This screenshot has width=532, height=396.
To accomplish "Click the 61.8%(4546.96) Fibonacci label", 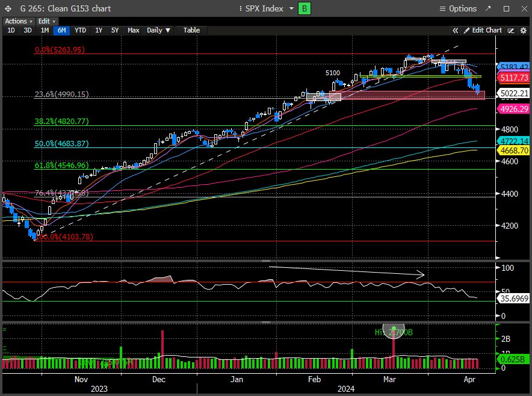I will 62,166.
